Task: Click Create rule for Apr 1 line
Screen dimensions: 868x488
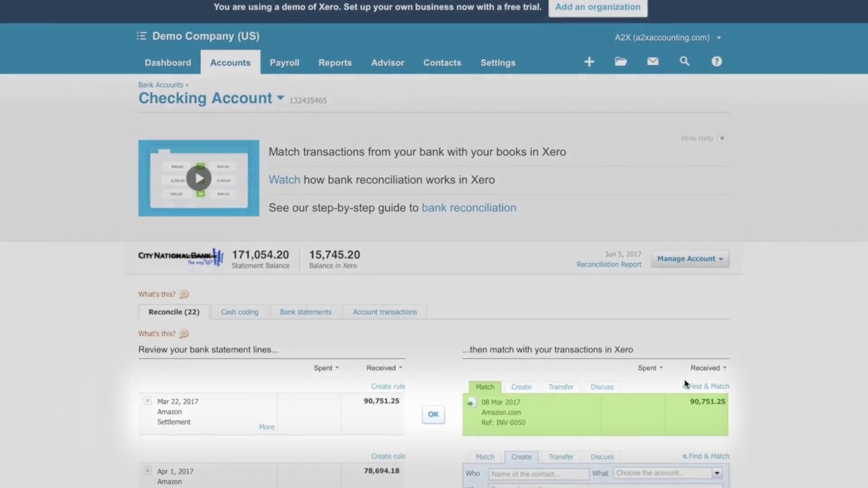Action: [x=388, y=456]
